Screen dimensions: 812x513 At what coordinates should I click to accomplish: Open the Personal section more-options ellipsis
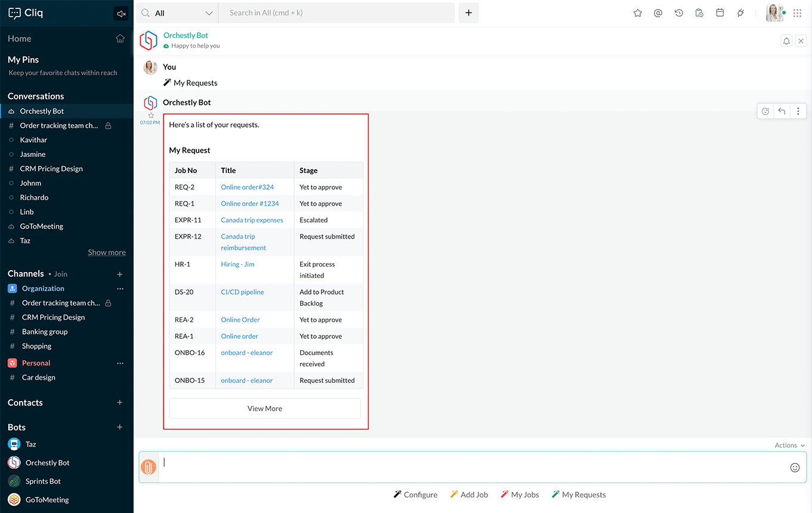point(120,363)
